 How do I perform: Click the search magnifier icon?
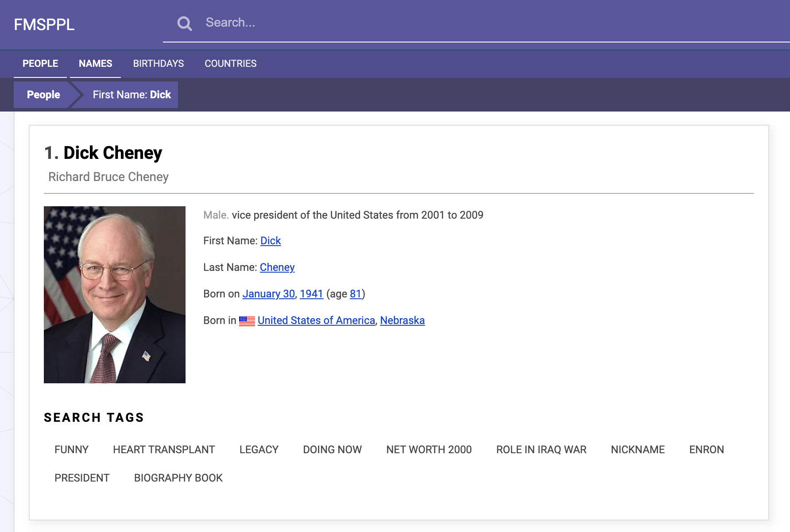(184, 23)
